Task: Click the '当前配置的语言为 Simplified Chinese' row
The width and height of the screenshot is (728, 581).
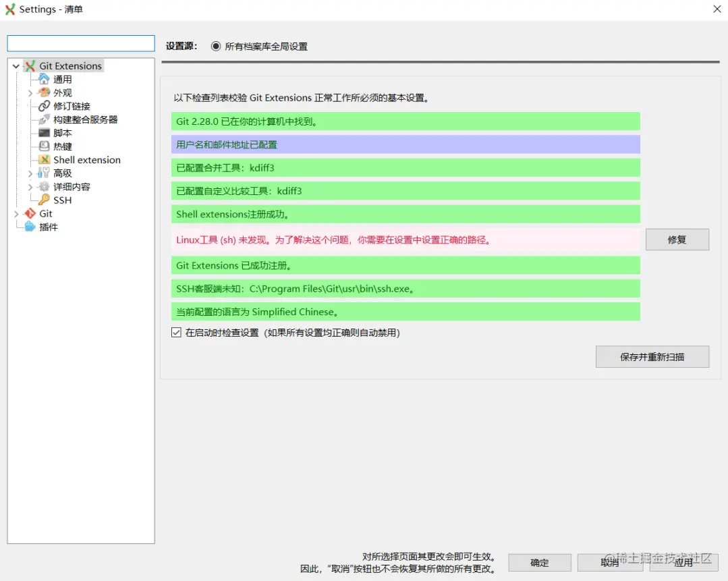Action: [405, 312]
